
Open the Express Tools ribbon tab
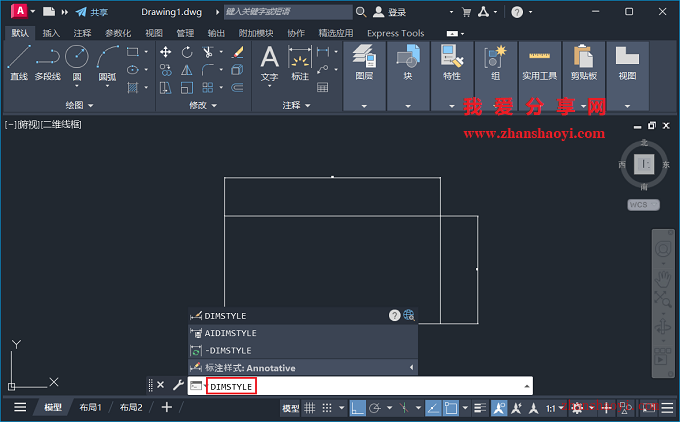396,33
